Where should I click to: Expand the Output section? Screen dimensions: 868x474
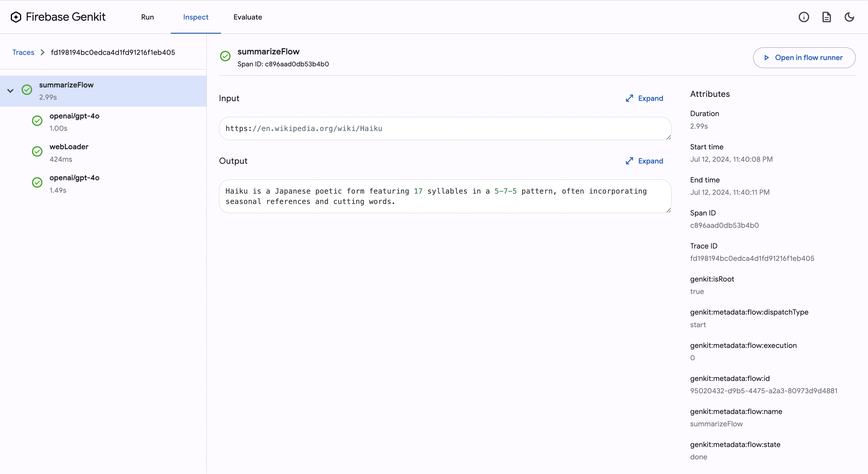(644, 161)
